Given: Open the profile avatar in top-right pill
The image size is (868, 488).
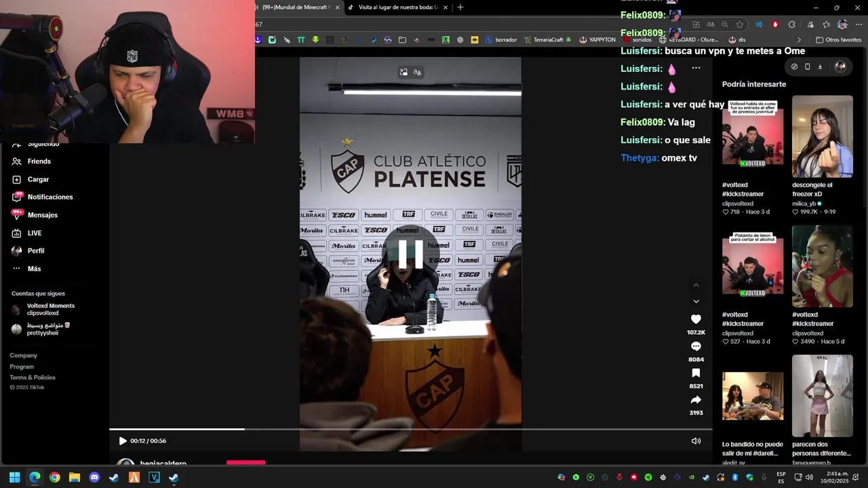Looking at the screenshot, I should (840, 66).
